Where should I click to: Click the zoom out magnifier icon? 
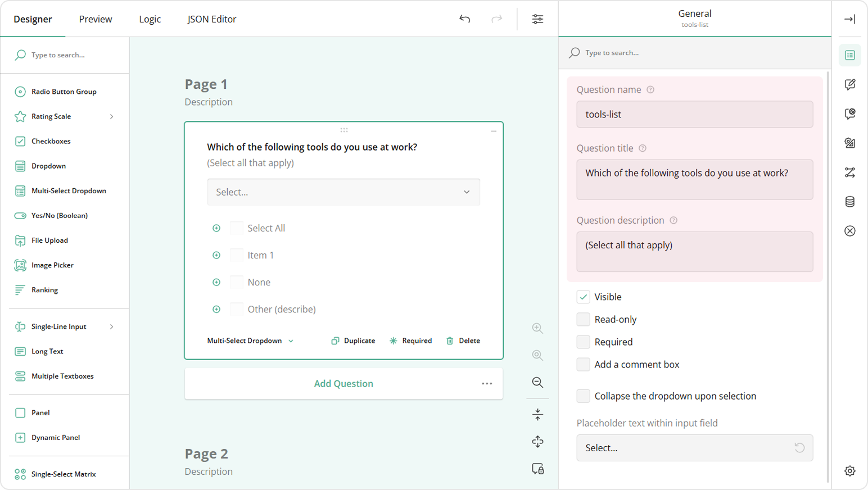(537, 382)
